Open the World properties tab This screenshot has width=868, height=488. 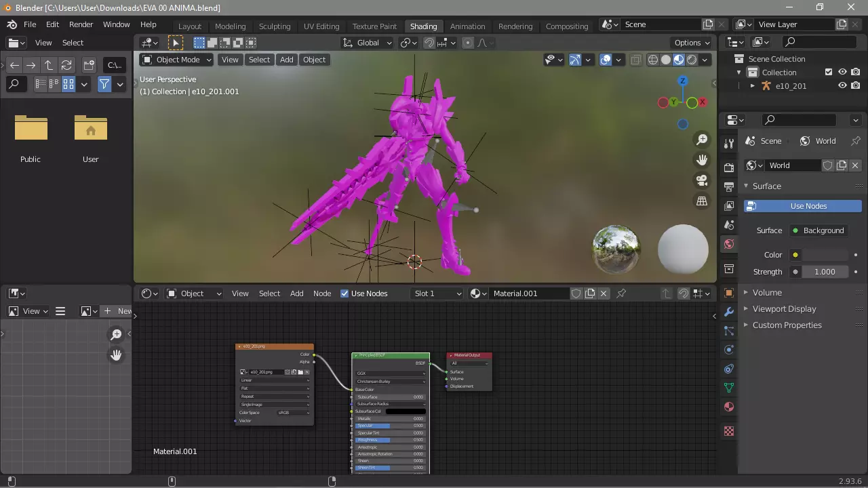[729, 244]
